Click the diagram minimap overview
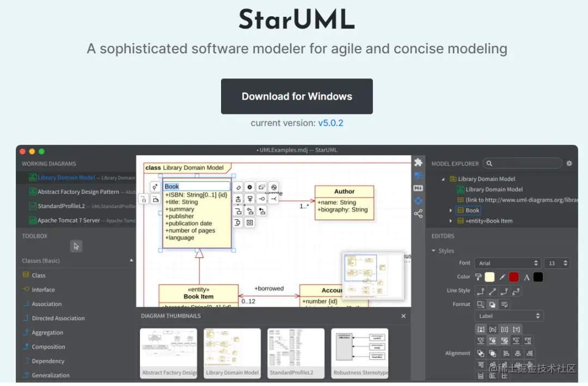 pos(373,275)
